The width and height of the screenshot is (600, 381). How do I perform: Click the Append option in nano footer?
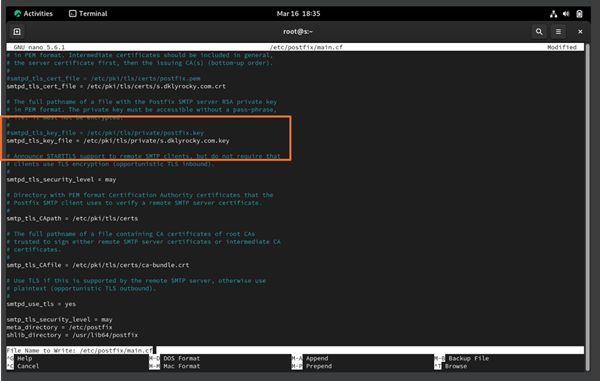pyautogui.click(x=310, y=358)
